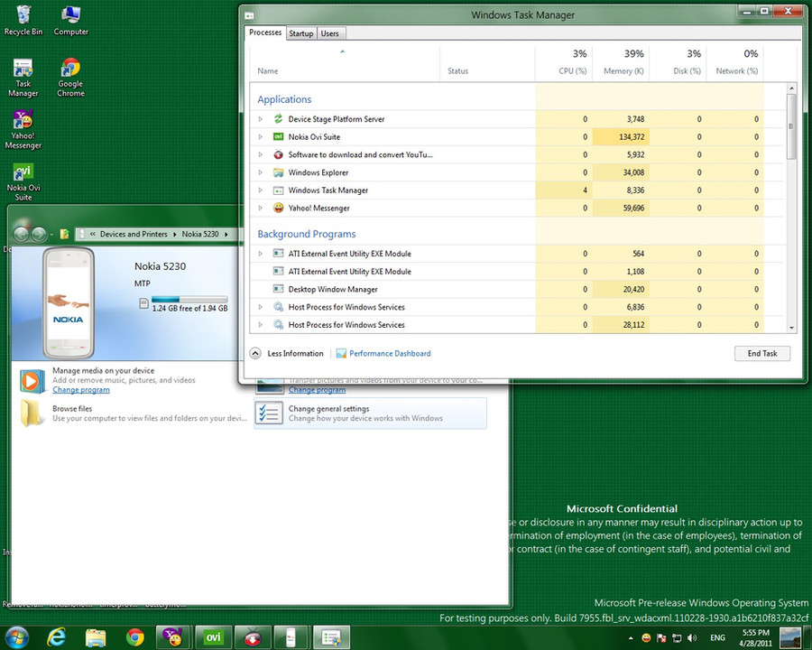Open Windows Explorer from the taskbar
The height and width of the screenshot is (650, 812).
pos(96,637)
